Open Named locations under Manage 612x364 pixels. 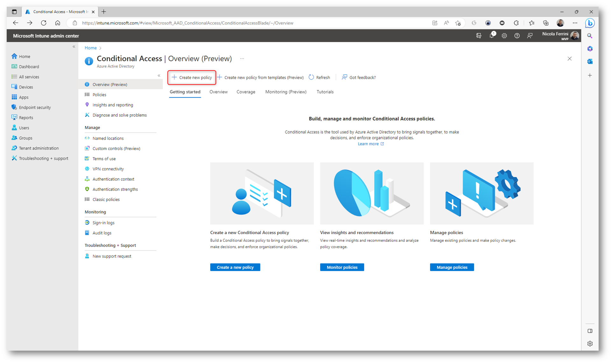(x=108, y=138)
